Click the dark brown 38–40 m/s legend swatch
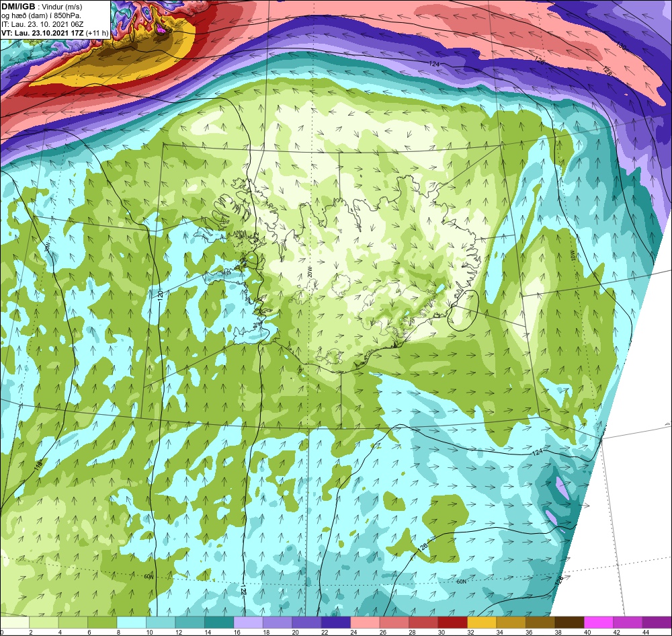This screenshot has width=672, height=636. (569, 623)
